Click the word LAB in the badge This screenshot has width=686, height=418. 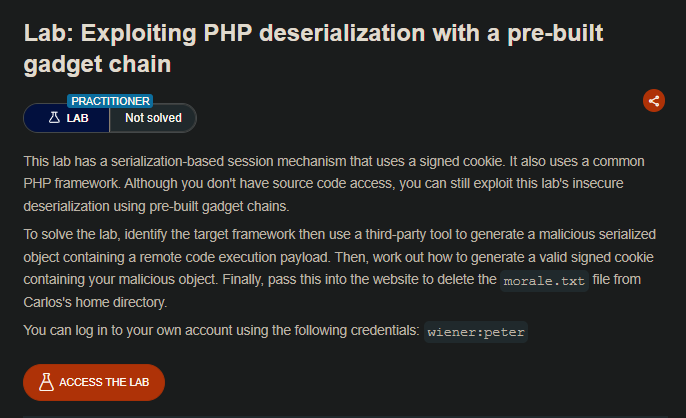77,118
